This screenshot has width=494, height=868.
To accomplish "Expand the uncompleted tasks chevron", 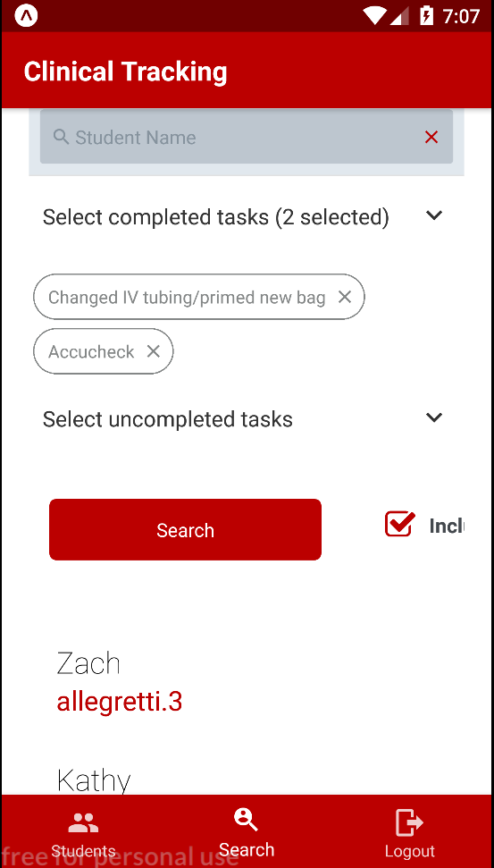I will (435, 417).
